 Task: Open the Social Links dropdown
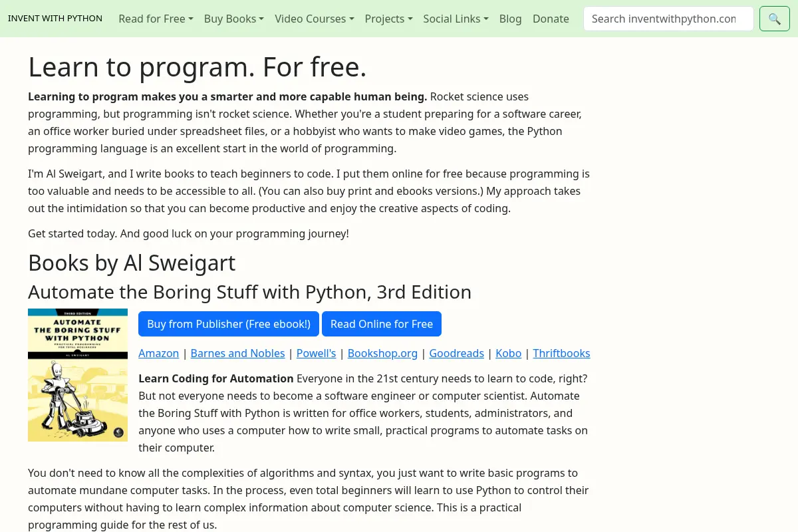pyautogui.click(x=456, y=19)
